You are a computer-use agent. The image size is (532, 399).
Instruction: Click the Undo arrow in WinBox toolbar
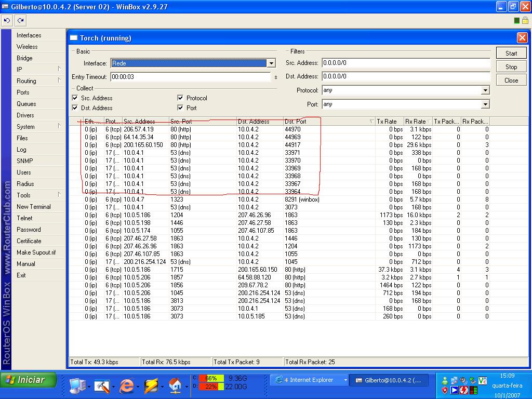pyautogui.click(x=7, y=21)
